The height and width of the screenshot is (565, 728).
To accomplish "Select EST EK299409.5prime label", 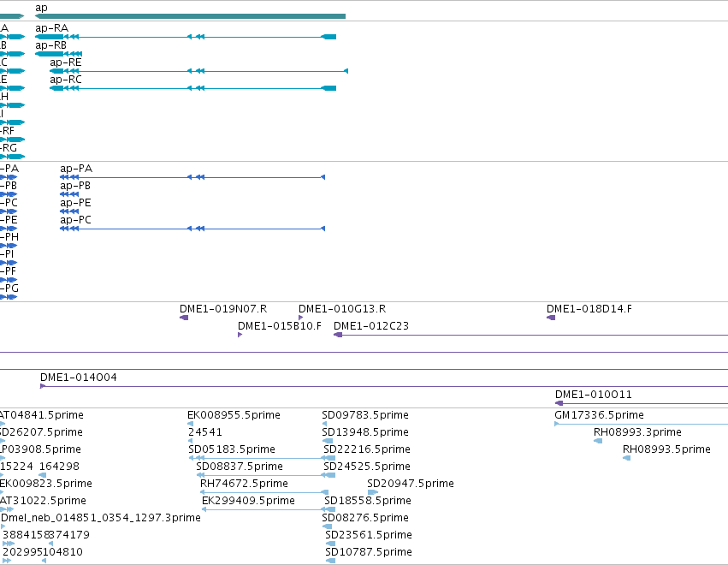I will point(248,501).
